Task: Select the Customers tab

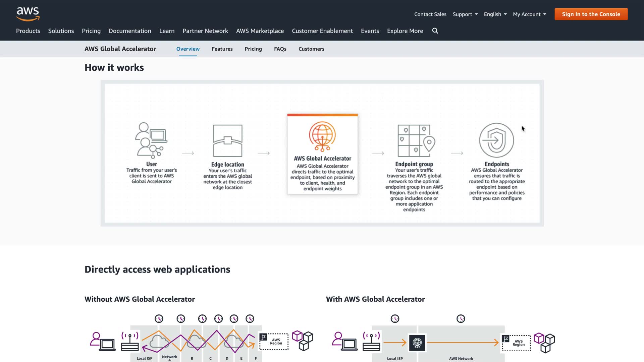Action: 311,49
